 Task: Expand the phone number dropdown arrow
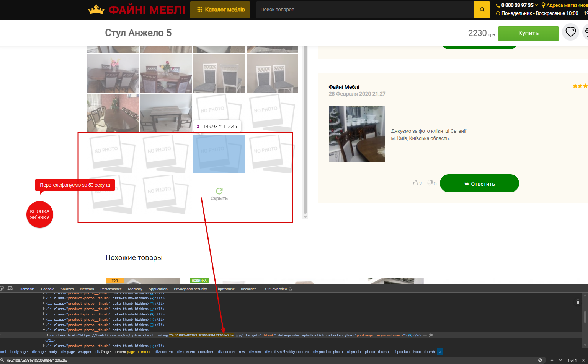(537, 5)
